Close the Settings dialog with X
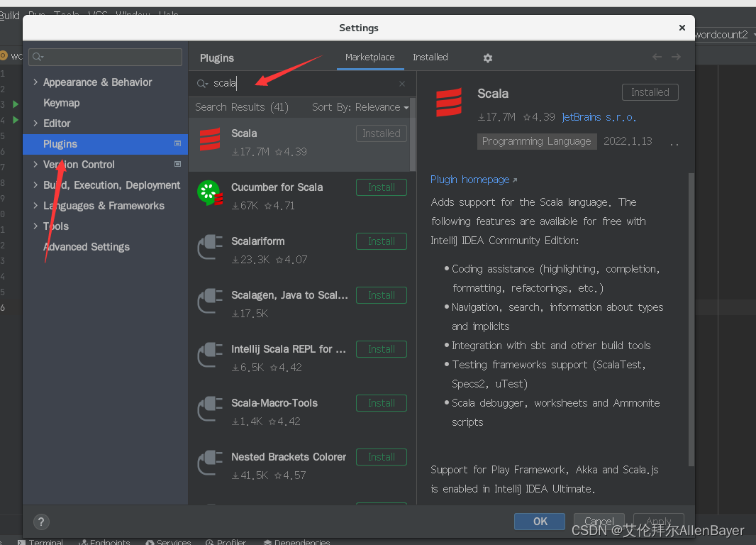756x545 pixels. coord(682,28)
